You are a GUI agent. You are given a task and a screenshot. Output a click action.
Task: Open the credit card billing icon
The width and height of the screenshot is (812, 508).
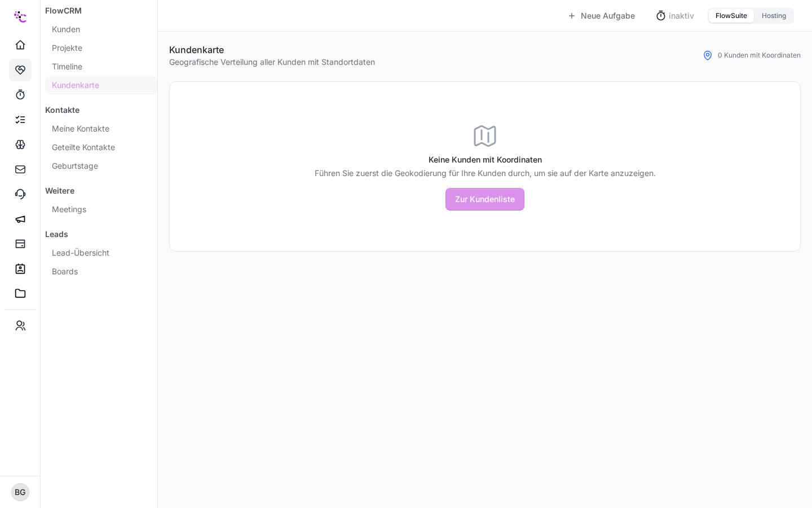(x=20, y=244)
